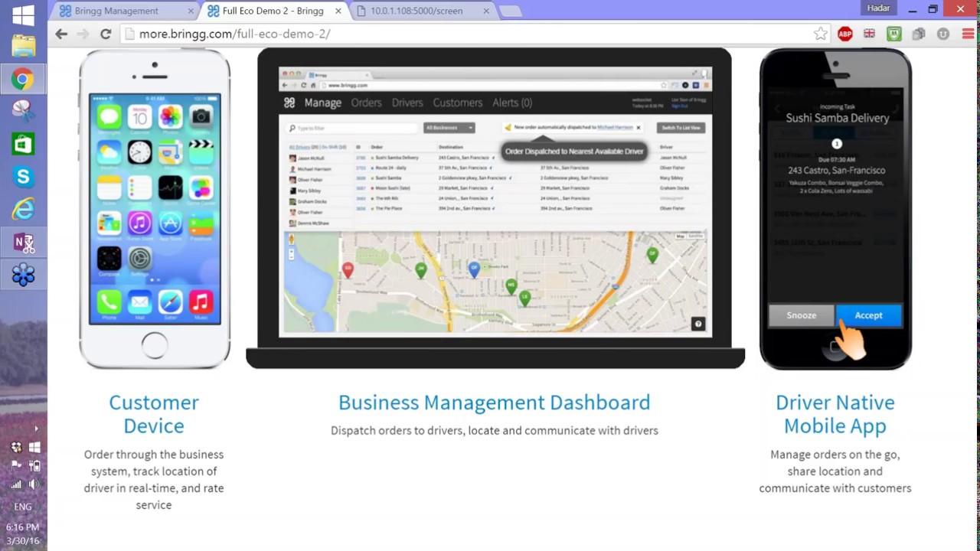
Task: Click the 'Dispatch orders to drivers' description text
Action: [495, 431]
